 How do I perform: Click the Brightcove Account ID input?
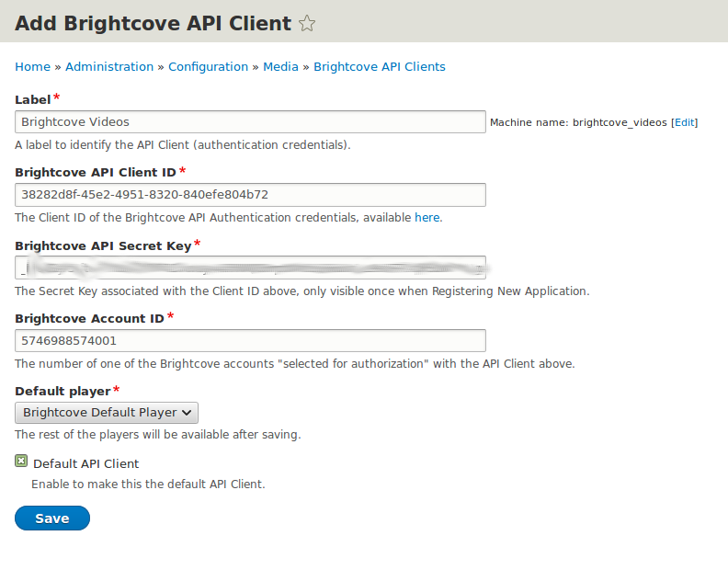pos(250,340)
